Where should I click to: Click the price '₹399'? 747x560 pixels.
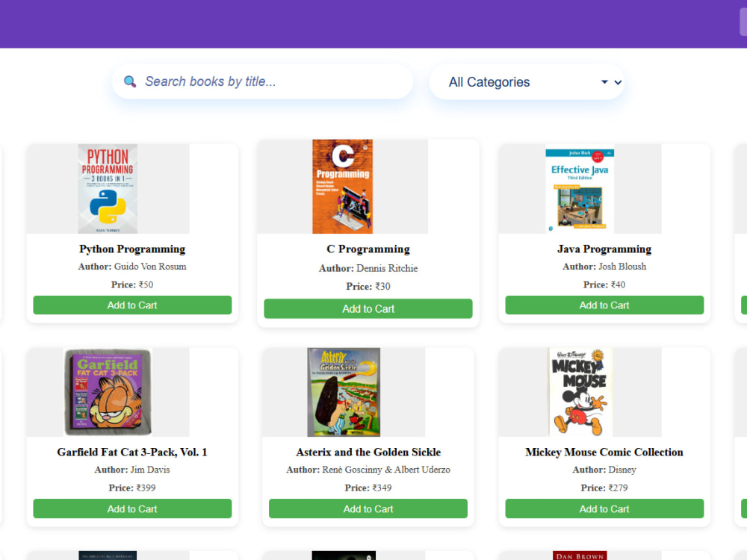coord(146,488)
